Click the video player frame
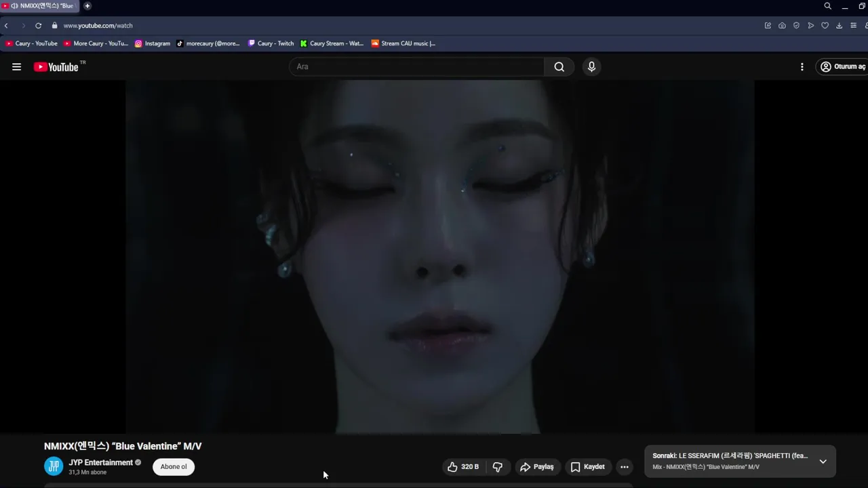This screenshot has width=868, height=488. click(x=439, y=256)
